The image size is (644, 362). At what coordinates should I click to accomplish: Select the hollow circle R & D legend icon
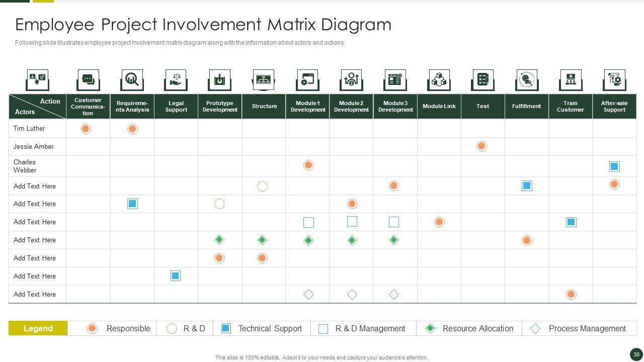172,329
